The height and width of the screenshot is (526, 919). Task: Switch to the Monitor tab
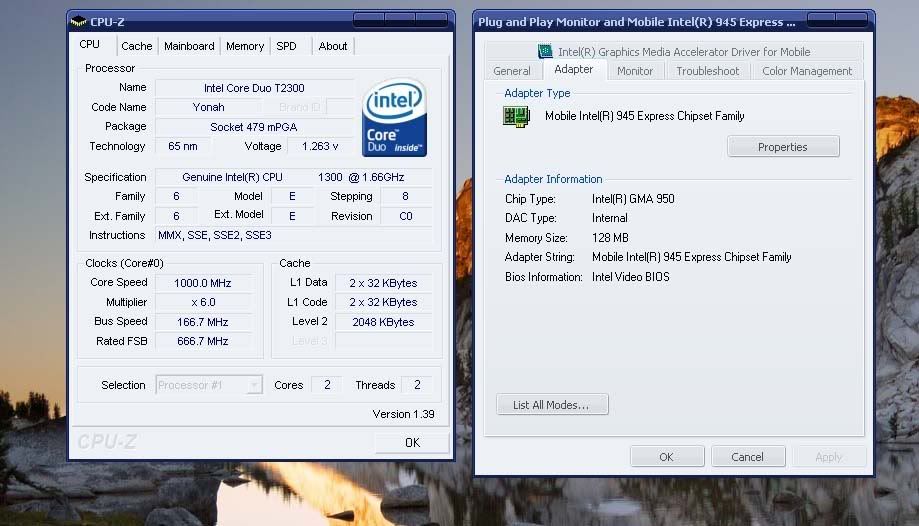[x=635, y=71]
